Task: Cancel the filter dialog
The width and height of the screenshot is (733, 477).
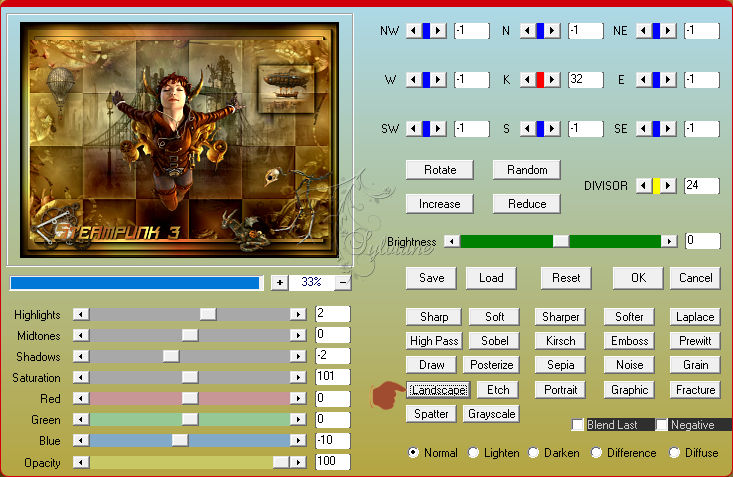Action: [695, 278]
